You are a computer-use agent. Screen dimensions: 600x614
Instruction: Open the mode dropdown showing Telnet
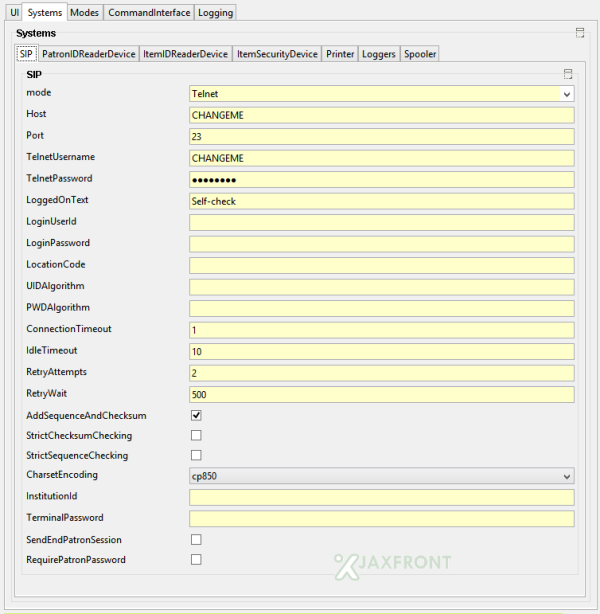[381, 93]
